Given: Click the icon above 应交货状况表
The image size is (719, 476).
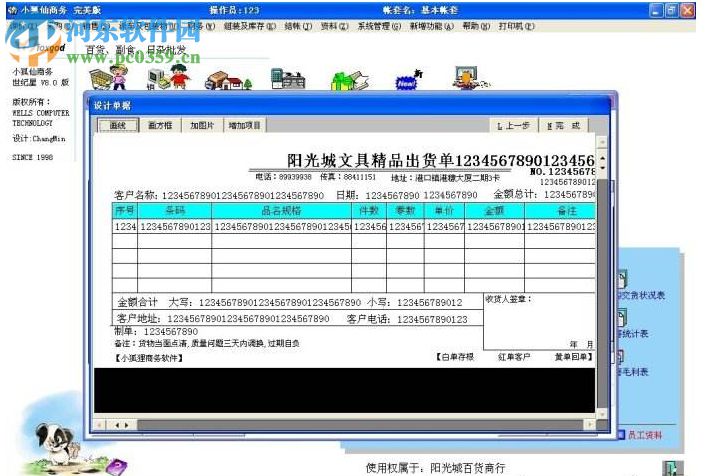Looking at the screenshot, I should pyautogui.click(x=623, y=279).
